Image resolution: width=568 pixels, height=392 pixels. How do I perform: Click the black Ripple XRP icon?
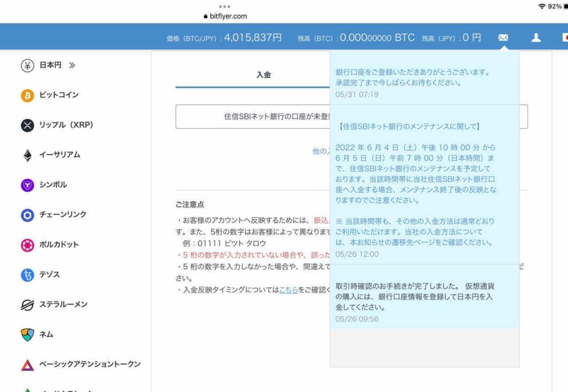[27, 125]
